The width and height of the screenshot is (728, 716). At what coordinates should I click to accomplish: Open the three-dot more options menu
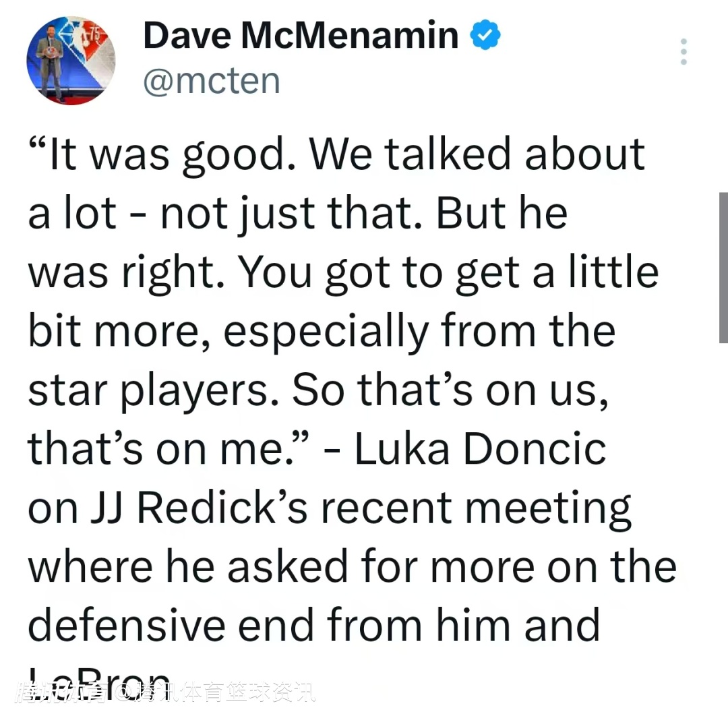684,52
